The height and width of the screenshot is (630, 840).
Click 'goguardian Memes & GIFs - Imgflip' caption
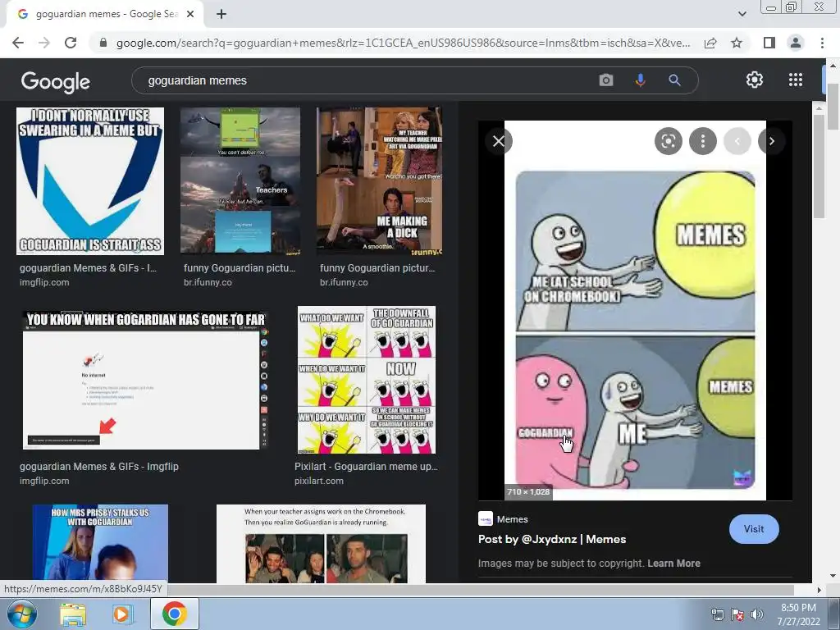[x=99, y=467]
